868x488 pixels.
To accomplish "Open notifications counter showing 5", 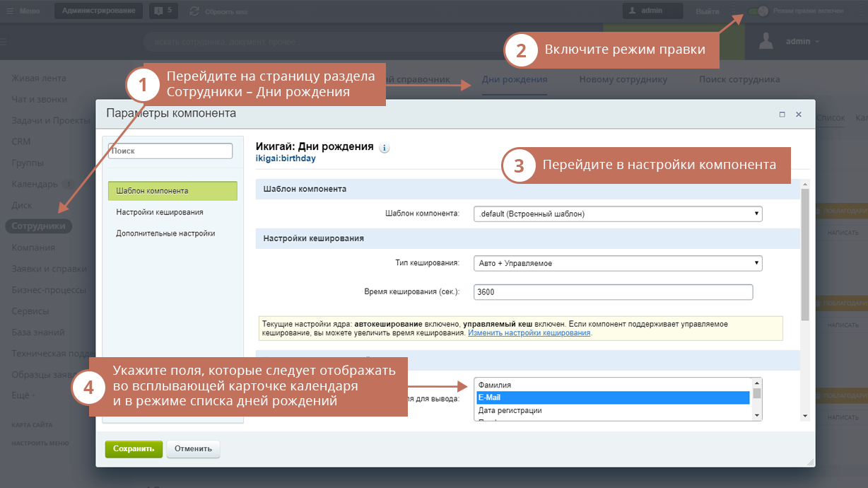I will 163,11.
